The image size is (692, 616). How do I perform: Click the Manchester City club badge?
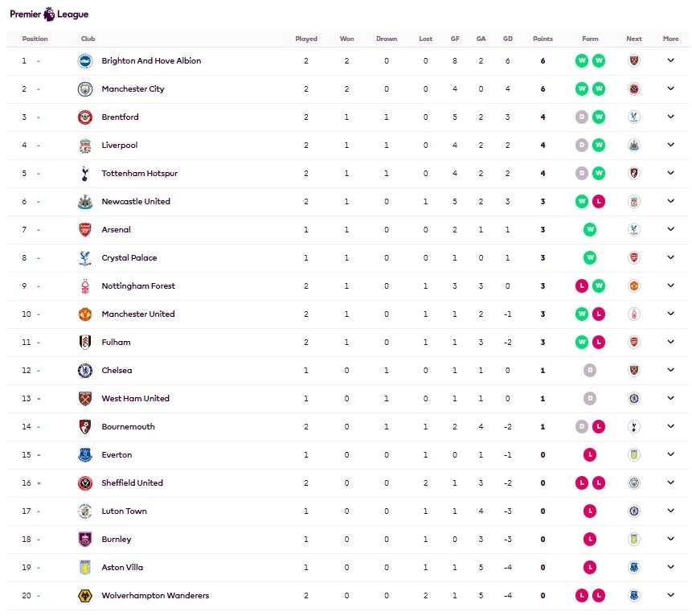(x=85, y=89)
